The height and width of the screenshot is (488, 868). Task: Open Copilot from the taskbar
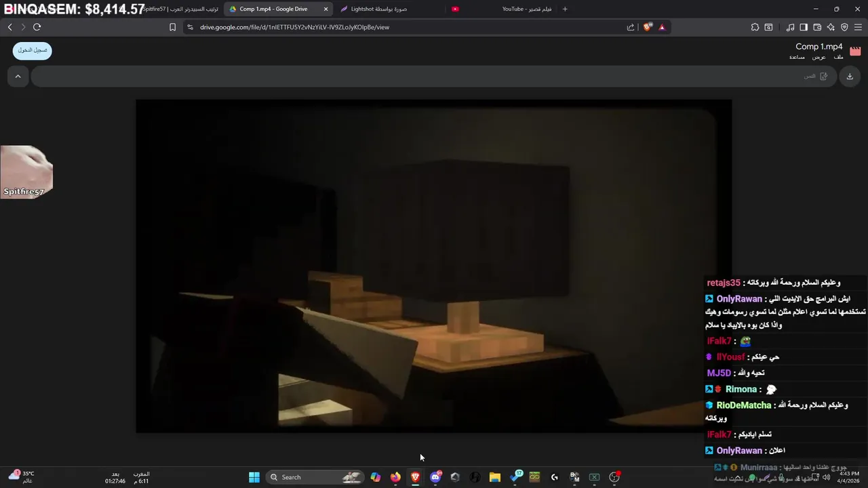[376, 477]
